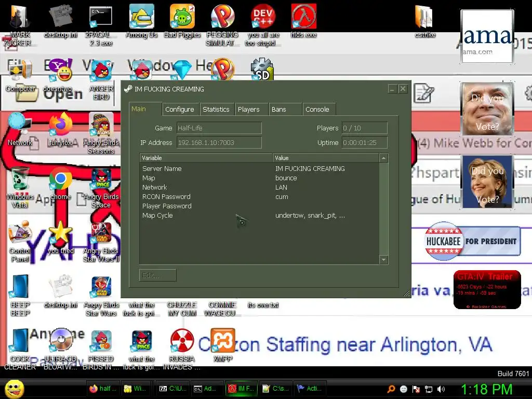
Task: Click the clock showing 1:18 PM
Action: point(486,389)
